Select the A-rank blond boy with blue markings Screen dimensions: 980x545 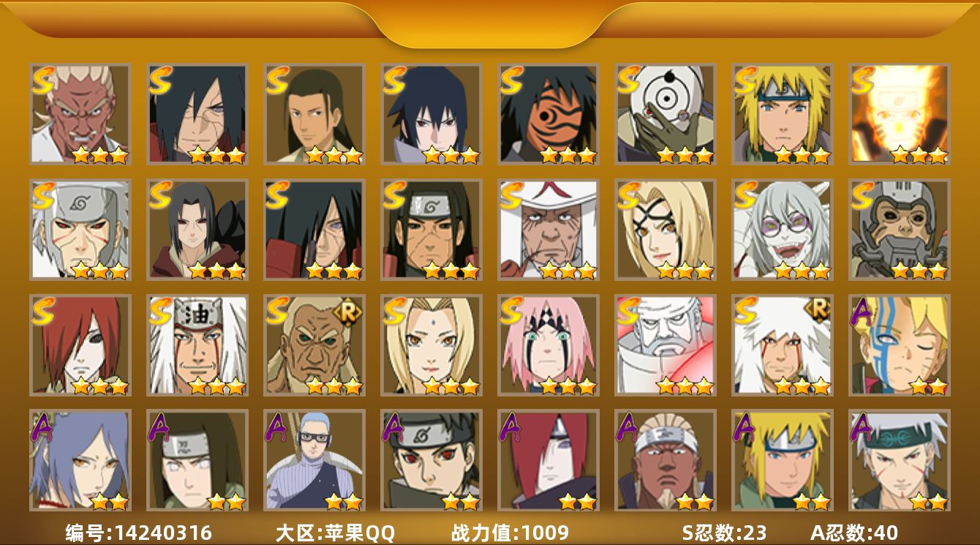point(900,345)
